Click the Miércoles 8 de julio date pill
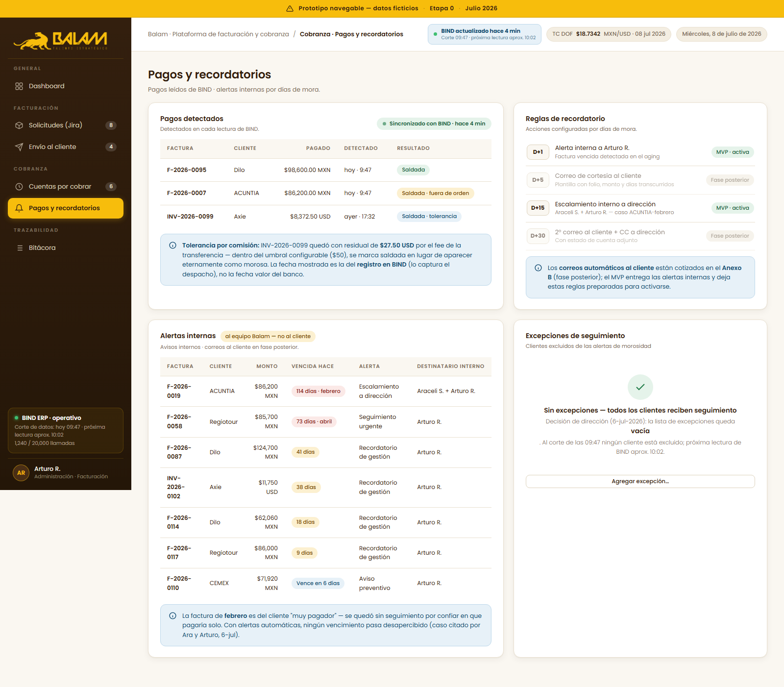 click(x=722, y=34)
